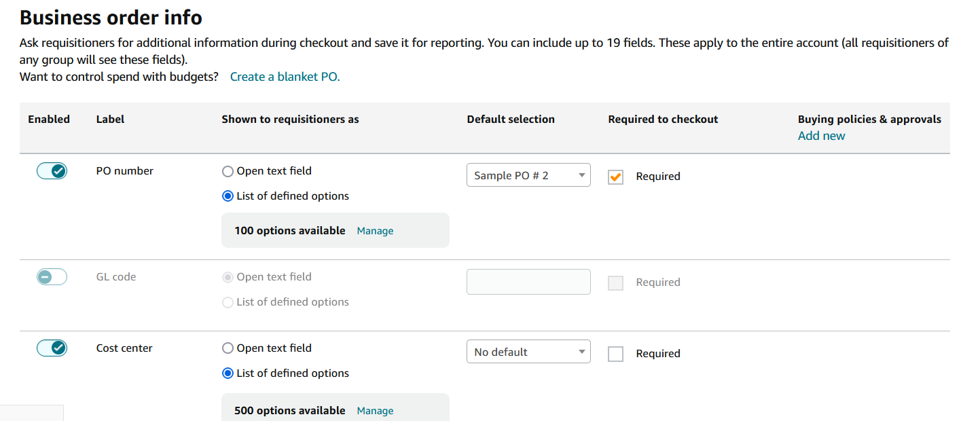980x421 pixels.
Task: Select GL code List of defined options radio
Action: 228,302
